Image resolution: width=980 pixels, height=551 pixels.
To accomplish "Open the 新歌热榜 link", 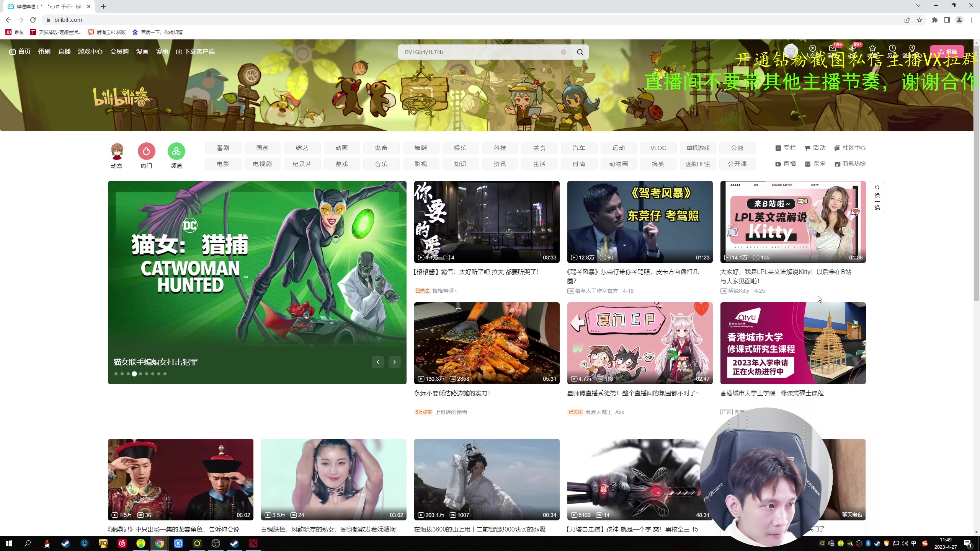I will click(x=850, y=164).
